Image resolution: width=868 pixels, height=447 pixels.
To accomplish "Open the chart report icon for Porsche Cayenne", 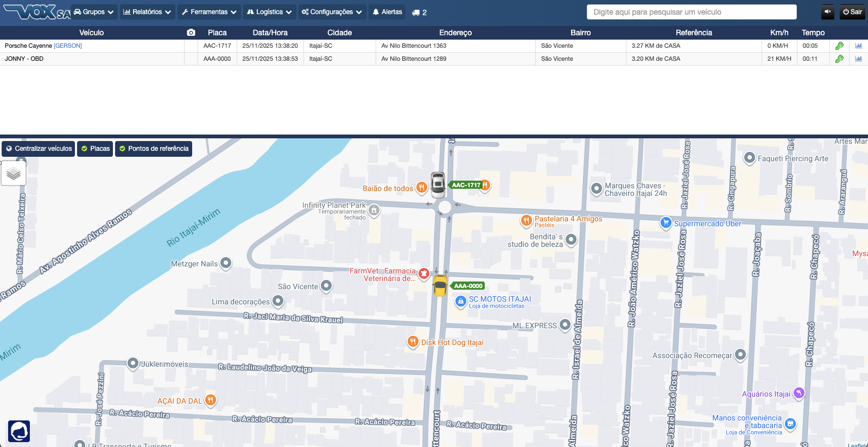I will tap(858, 46).
